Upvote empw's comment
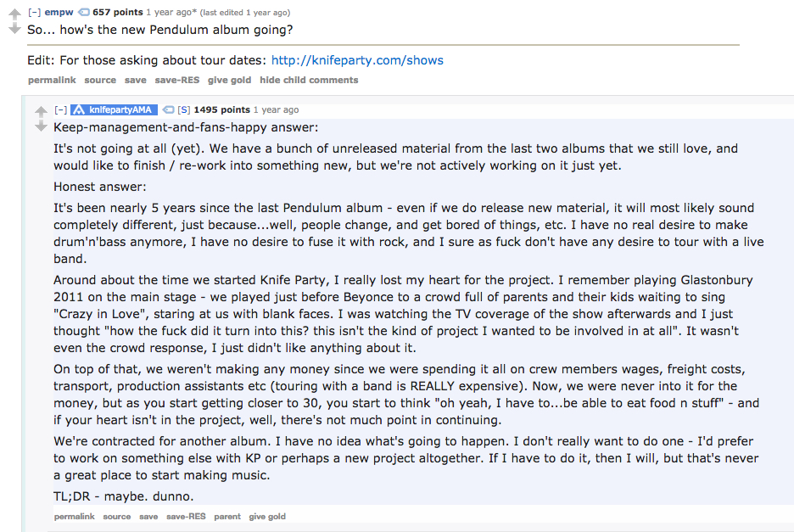The height and width of the screenshot is (532, 794). click(x=14, y=14)
